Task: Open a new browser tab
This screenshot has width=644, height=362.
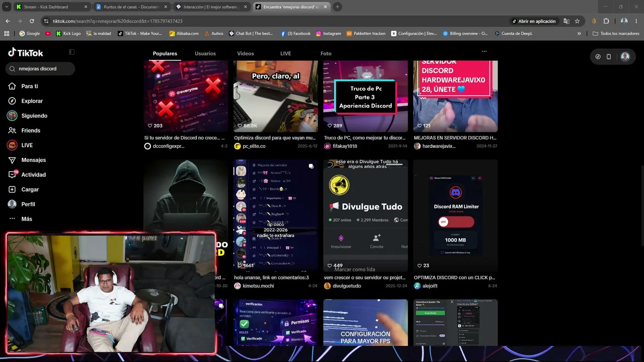Action: [337, 7]
